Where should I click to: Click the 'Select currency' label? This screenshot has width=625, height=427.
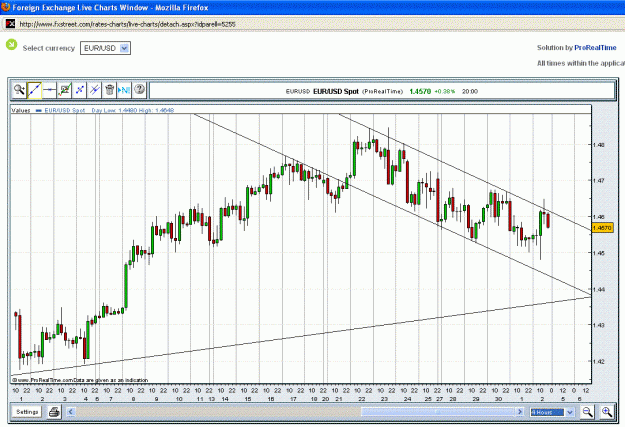tap(49, 48)
